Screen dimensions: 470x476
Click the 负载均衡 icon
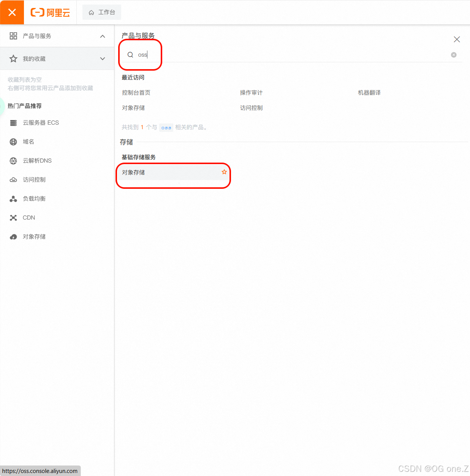click(13, 199)
